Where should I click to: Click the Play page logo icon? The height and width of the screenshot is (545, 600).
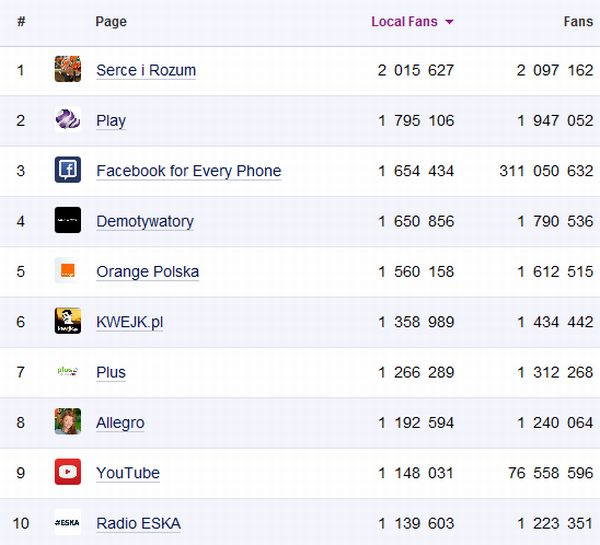click(x=68, y=120)
